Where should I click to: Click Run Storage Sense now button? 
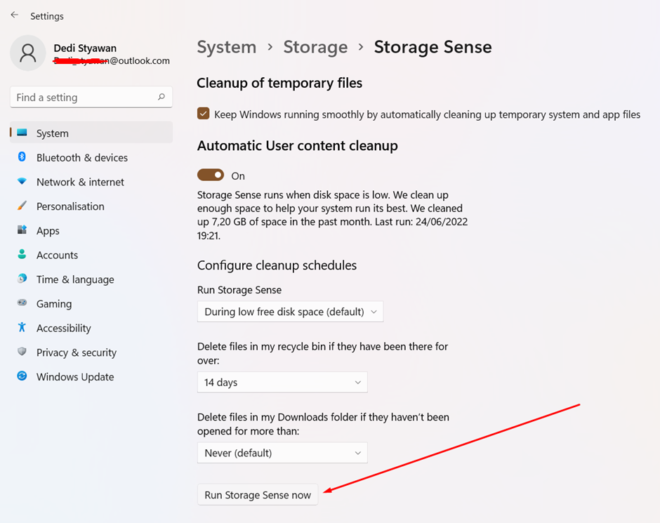258,495
